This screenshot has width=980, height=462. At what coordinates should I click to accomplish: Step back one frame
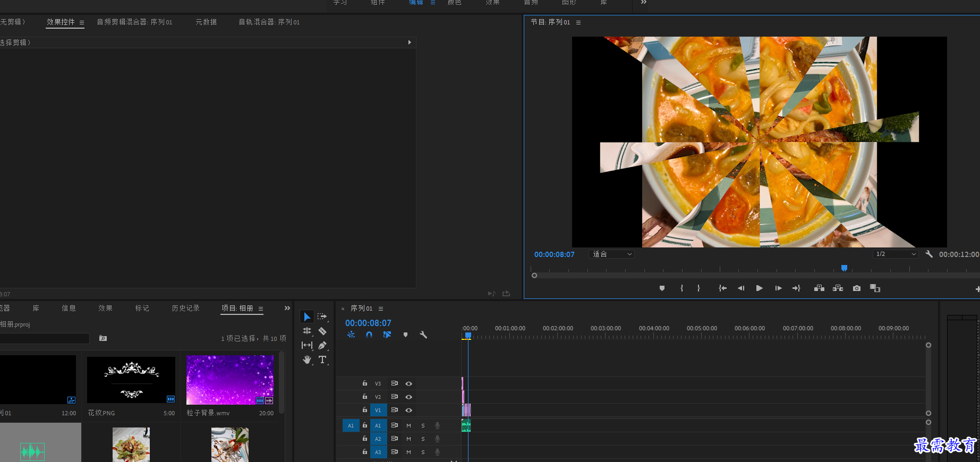(x=741, y=288)
